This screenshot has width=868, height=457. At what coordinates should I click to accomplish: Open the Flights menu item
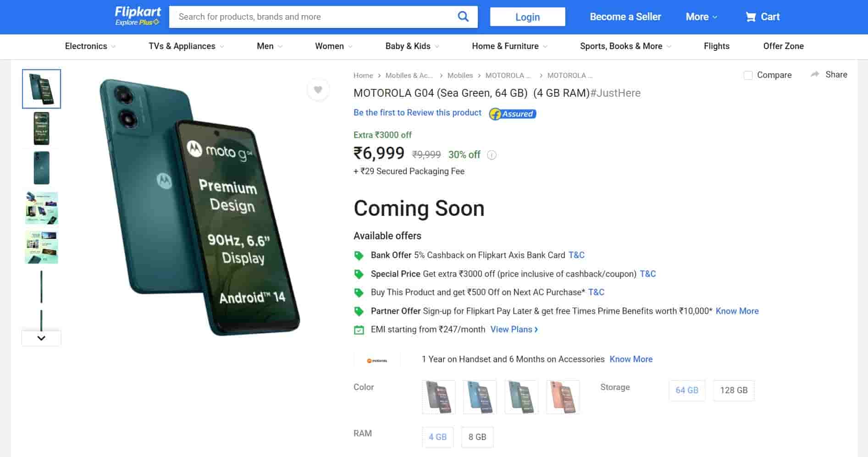point(716,46)
